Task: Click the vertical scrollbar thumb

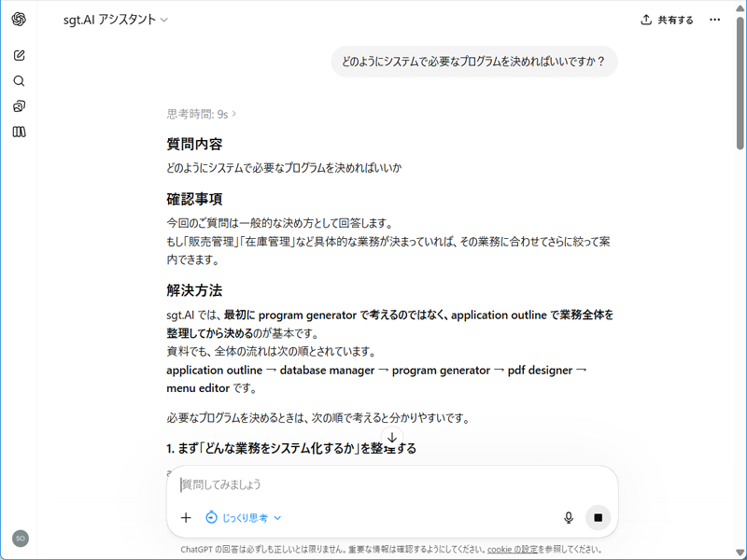Action: (x=740, y=81)
